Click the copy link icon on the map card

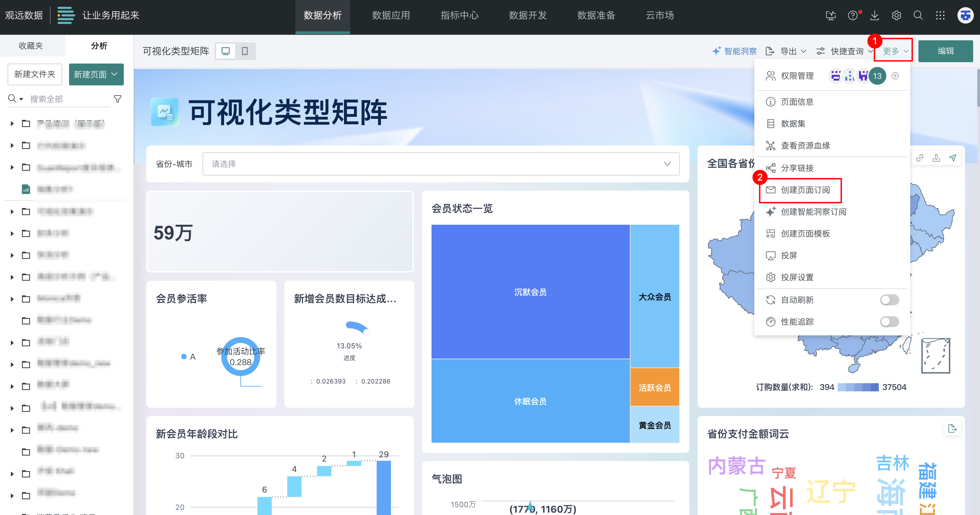(x=920, y=158)
